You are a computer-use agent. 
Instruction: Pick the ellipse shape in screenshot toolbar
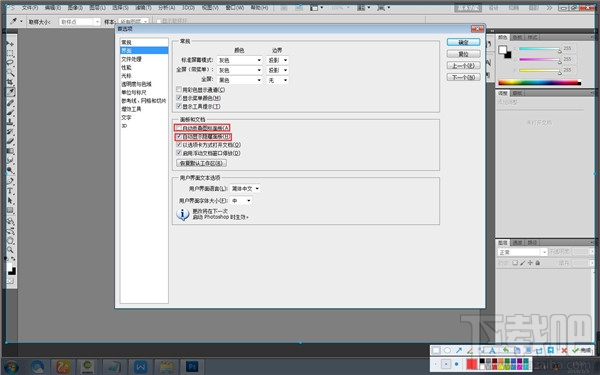[447, 350]
